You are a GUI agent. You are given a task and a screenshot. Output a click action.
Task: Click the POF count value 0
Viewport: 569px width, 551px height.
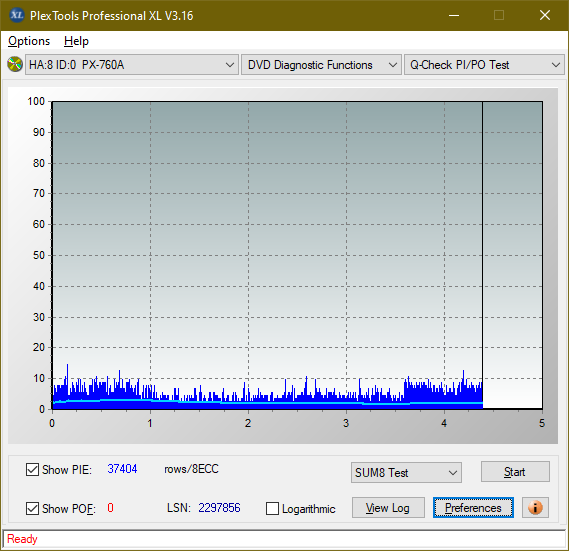tap(110, 507)
